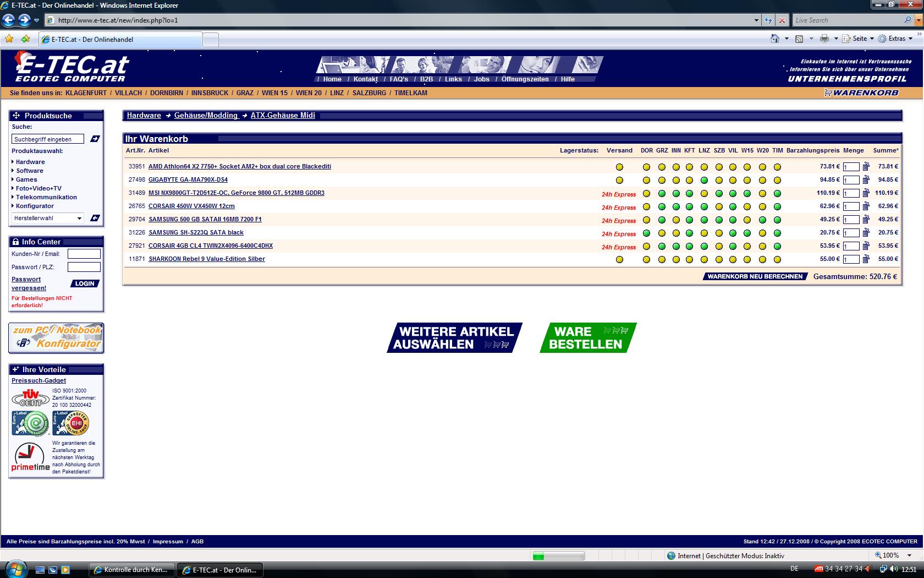924x578 pixels.
Task: Open the Favorites star icon
Action: [x=9, y=39]
